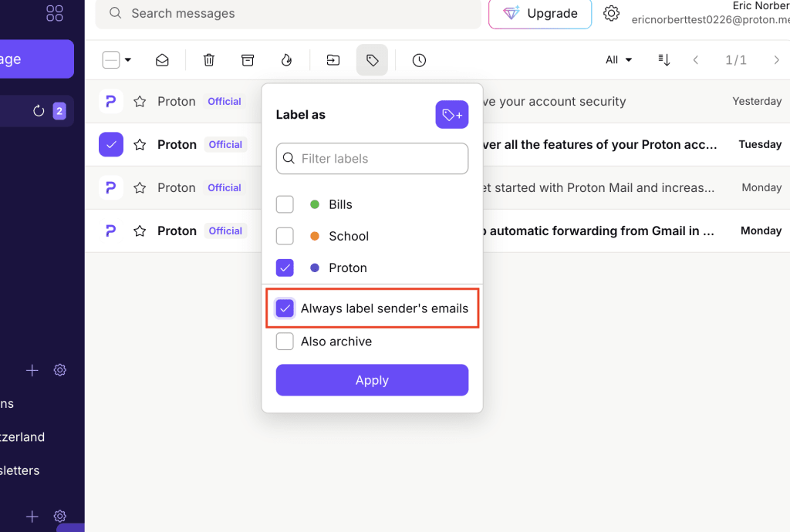The height and width of the screenshot is (532, 790).
Task: Click the Label as heading
Action: 301,115
